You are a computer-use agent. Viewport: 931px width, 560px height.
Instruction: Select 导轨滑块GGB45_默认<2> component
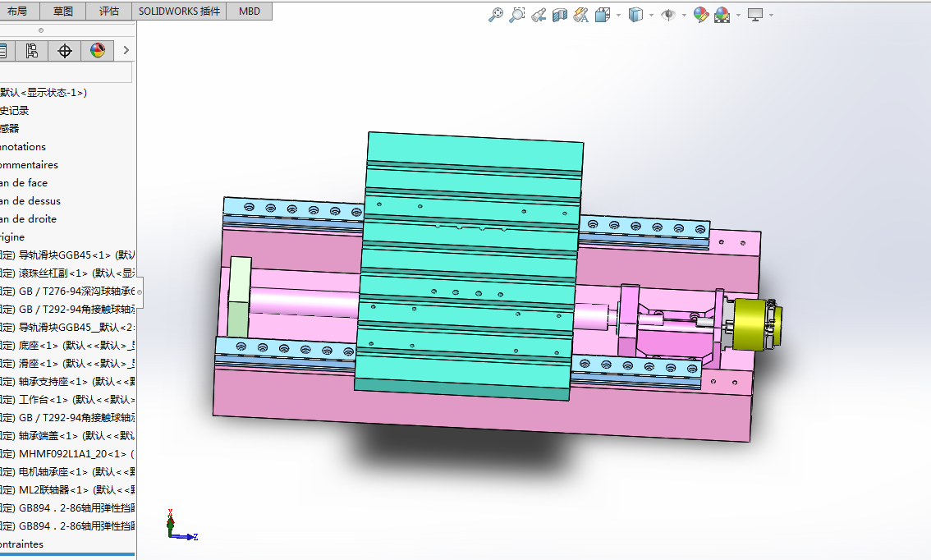[x=67, y=327]
